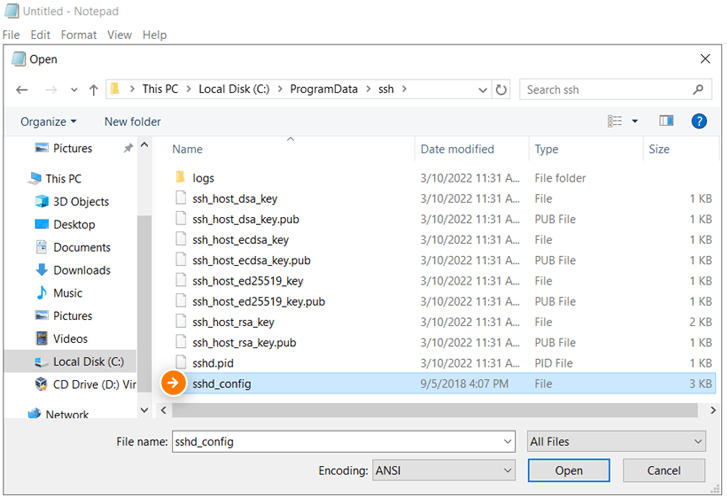Click the Cancel button
Image resolution: width=727 pixels, height=500 pixels.
pos(663,471)
